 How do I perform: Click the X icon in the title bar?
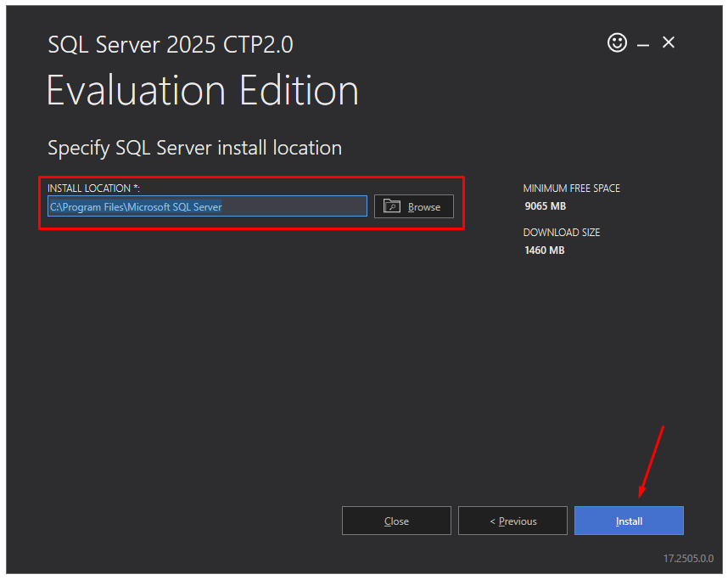tap(668, 42)
